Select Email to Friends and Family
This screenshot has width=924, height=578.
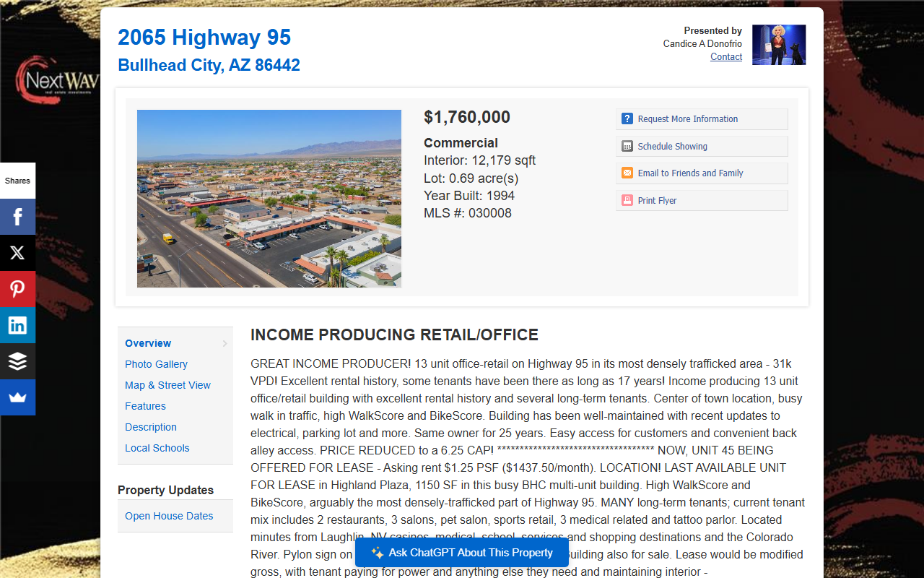click(x=702, y=173)
